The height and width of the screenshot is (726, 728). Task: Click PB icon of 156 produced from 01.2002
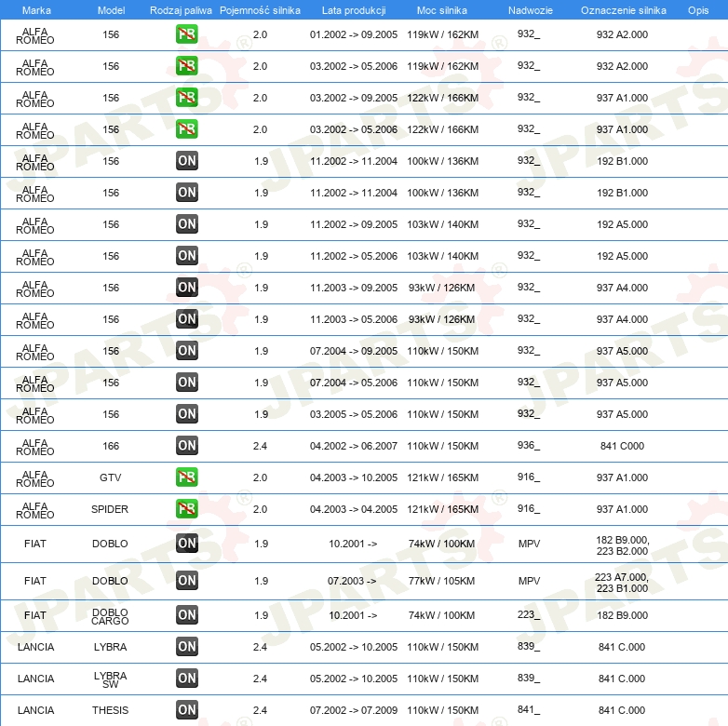tap(187, 34)
